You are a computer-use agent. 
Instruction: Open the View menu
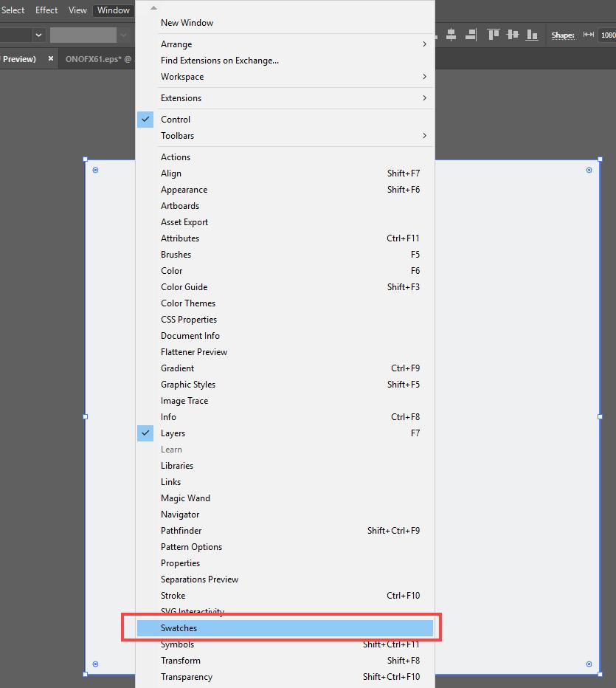point(77,10)
